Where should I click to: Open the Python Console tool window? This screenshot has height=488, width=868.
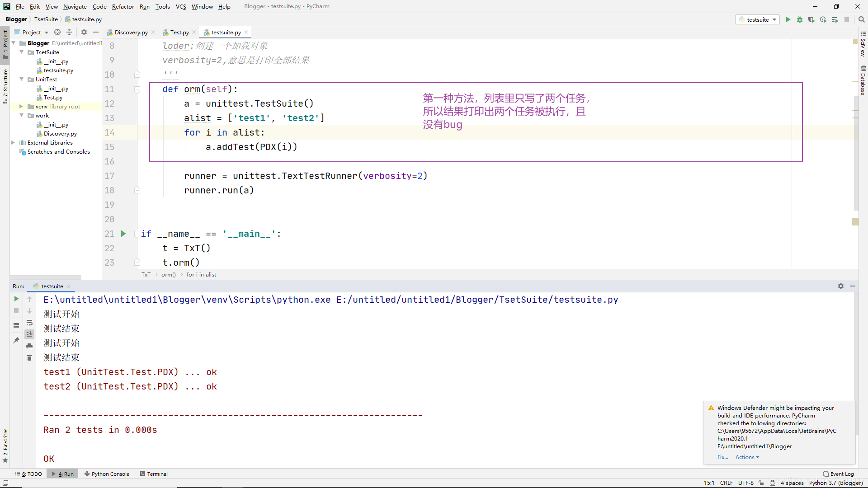pyautogui.click(x=107, y=474)
